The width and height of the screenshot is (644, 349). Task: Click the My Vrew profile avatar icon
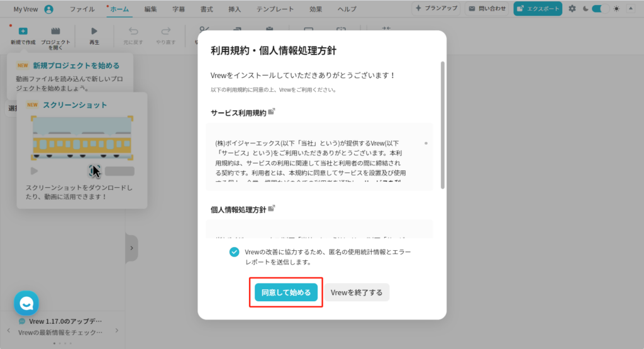point(48,9)
